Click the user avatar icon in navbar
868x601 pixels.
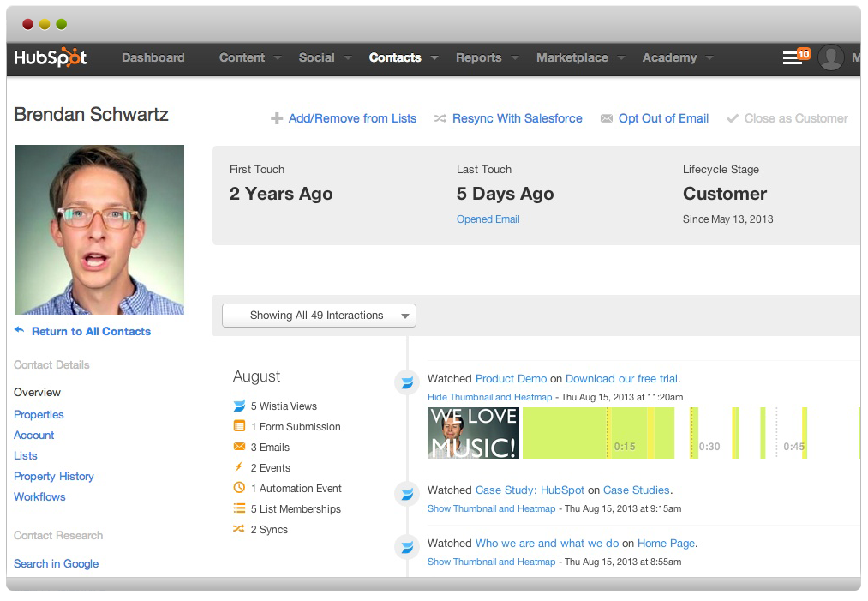[x=830, y=57]
